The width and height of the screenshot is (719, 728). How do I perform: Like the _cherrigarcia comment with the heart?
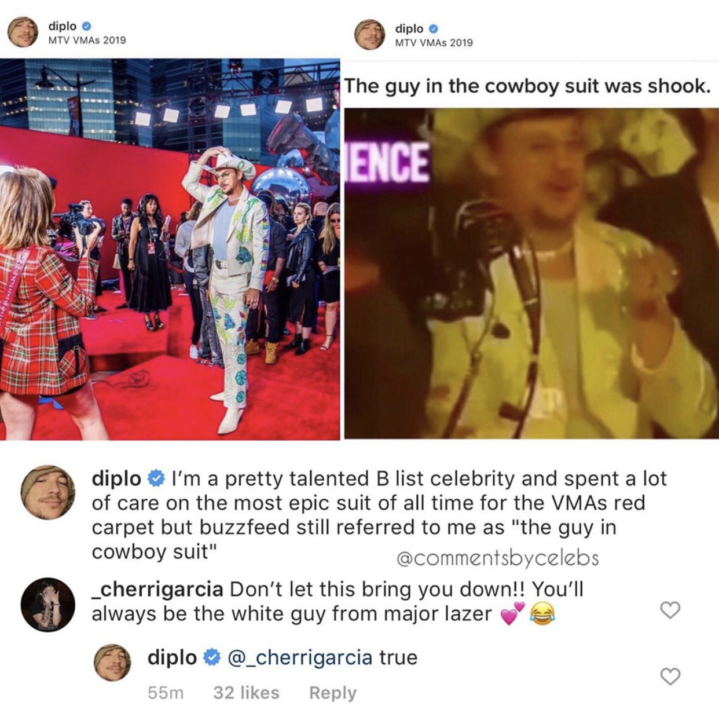[x=670, y=610]
